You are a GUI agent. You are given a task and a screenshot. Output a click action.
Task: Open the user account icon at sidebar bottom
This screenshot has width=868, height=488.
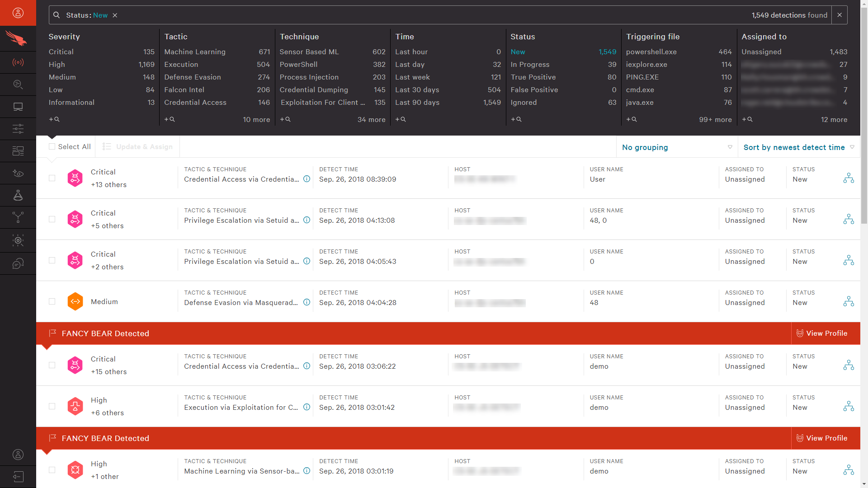tap(18, 455)
